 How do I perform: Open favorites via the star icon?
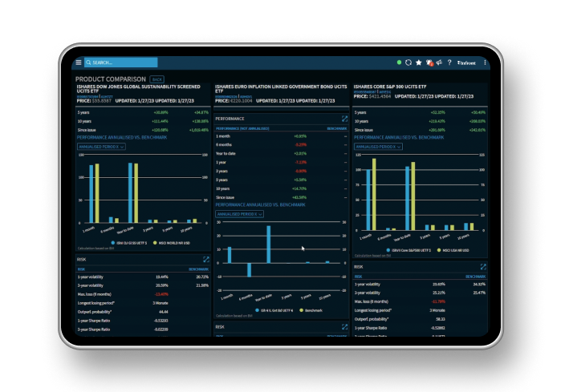click(x=419, y=63)
